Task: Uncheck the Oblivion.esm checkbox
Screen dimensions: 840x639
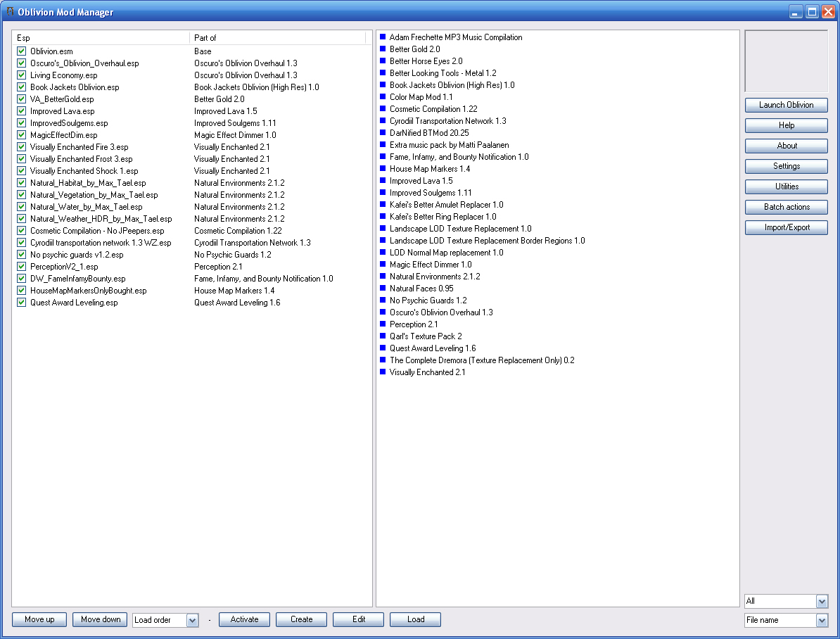Action: pos(21,51)
